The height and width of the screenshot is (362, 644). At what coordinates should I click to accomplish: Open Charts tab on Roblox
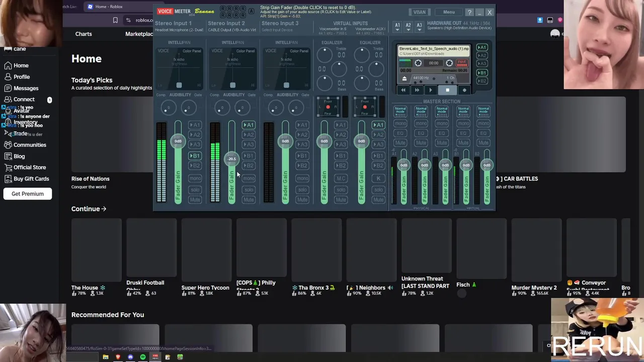pyautogui.click(x=84, y=34)
